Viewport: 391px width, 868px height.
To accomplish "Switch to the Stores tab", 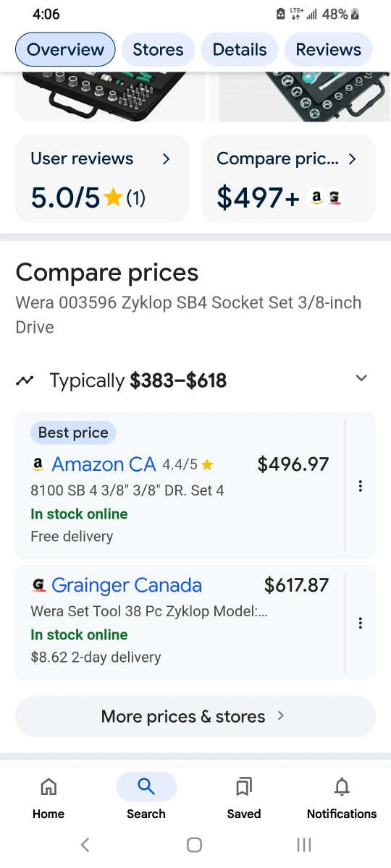I will (x=158, y=50).
